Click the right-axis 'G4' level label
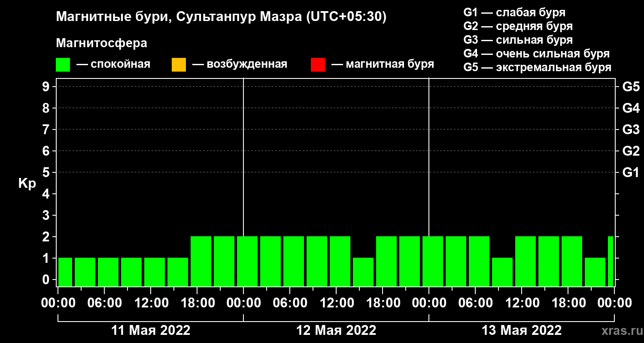Screen dimensions: 644x343 click(x=631, y=108)
